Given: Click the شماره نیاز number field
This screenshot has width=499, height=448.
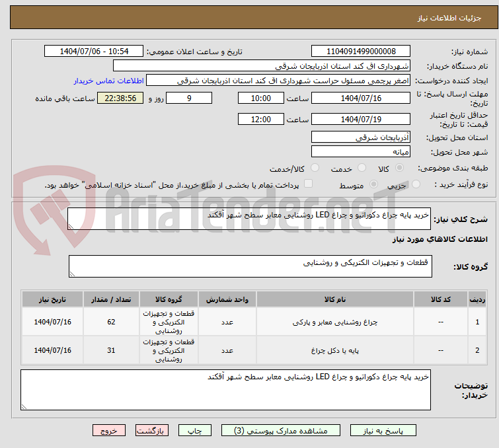Looking at the screenshot, I should 361,52.
